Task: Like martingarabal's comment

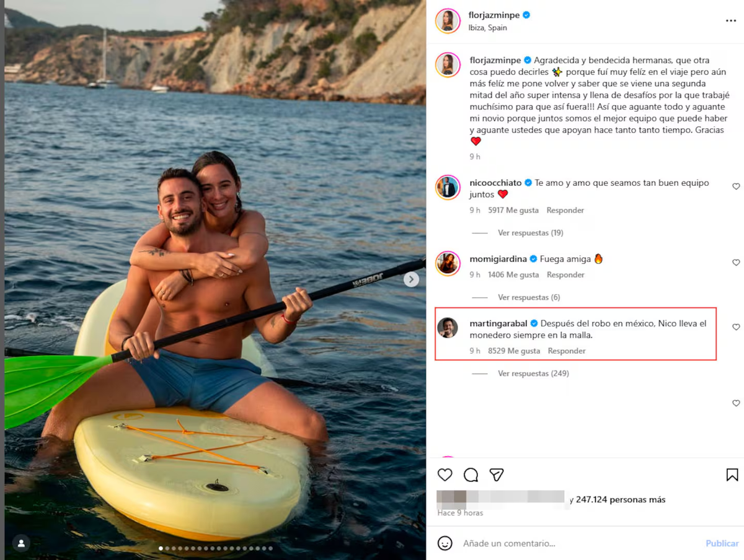Action: click(736, 327)
